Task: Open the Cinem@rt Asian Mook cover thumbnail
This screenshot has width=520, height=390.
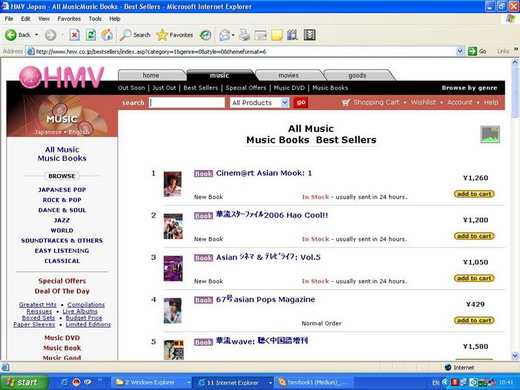Action: (173, 184)
